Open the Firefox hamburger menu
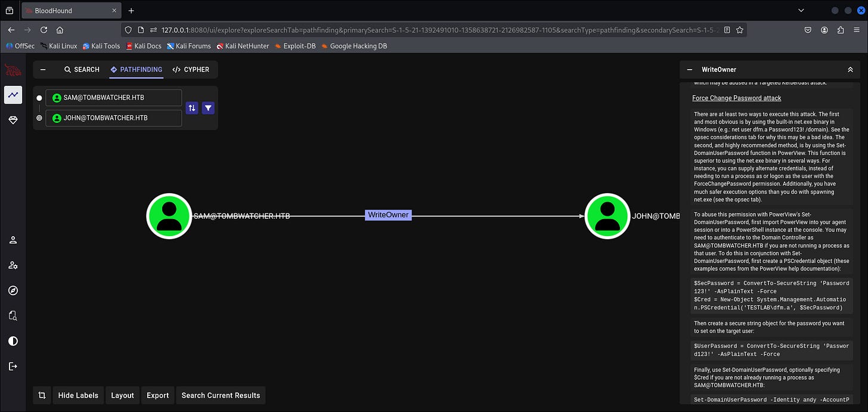The image size is (868, 412). point(857,30)
